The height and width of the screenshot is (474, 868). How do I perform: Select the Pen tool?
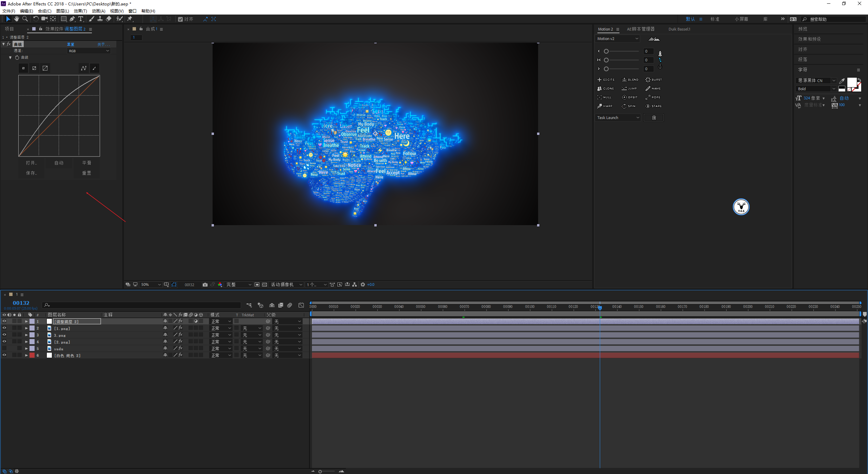point(72,19)
